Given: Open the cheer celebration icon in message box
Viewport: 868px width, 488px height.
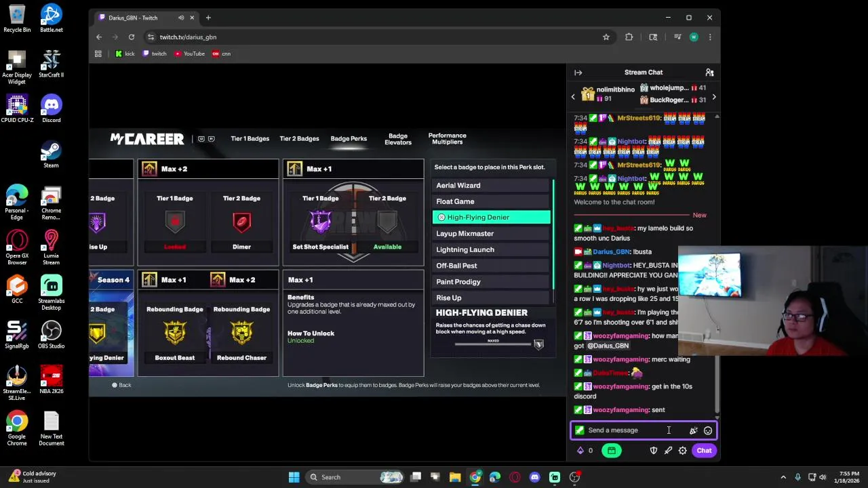Looking at the screenshot, I should pos(693,430).
